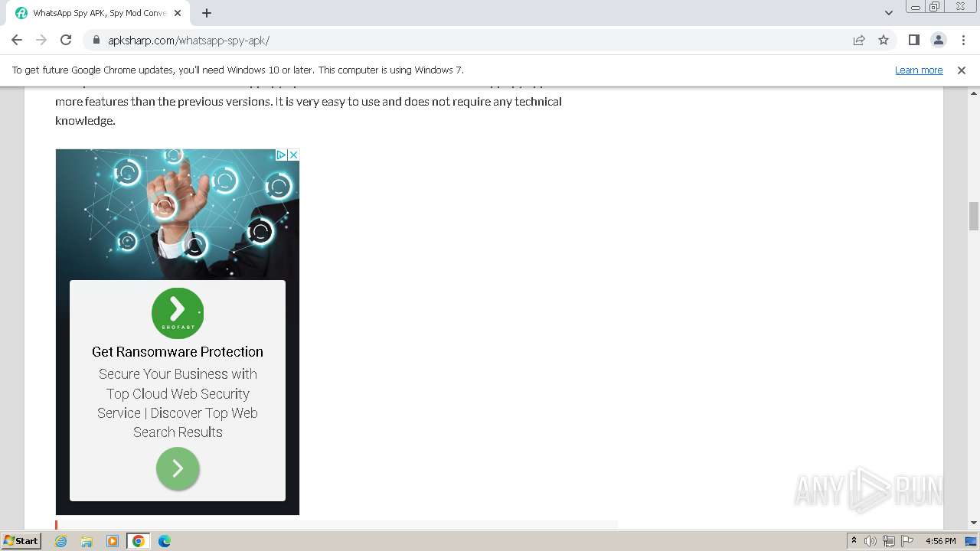Open the AdChoices info icon
Screen dimensions: 980x551
281,155
